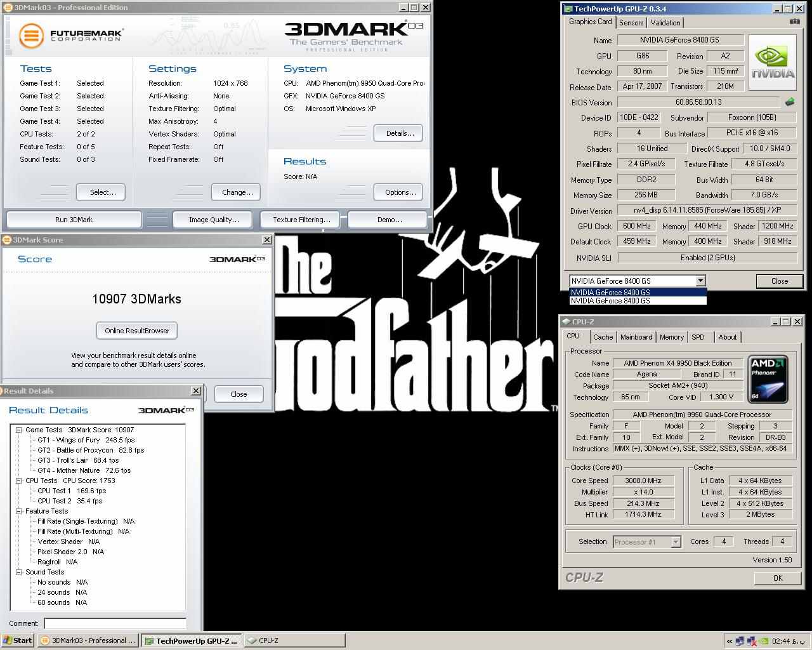
Task: Select GT3 - Troll's Lair result
Action: (x=78, y=460)
